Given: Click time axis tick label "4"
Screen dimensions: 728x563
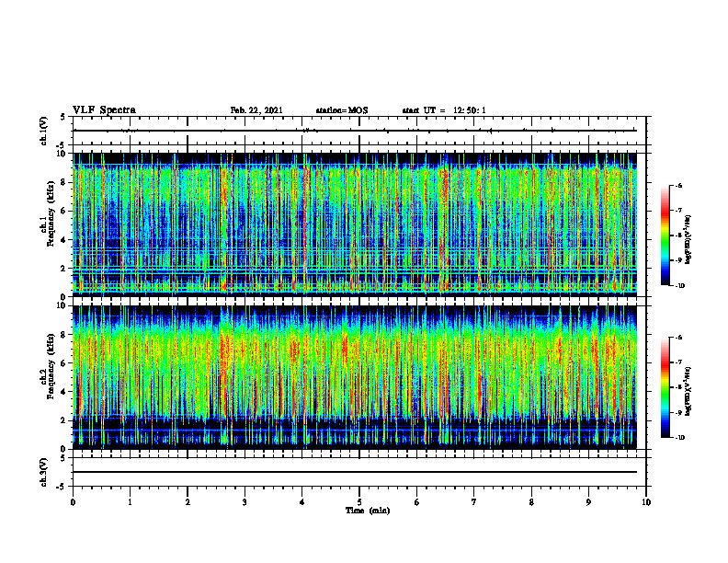Looking at the screenshot, I should pyautogui.click(x=302, y=502).
